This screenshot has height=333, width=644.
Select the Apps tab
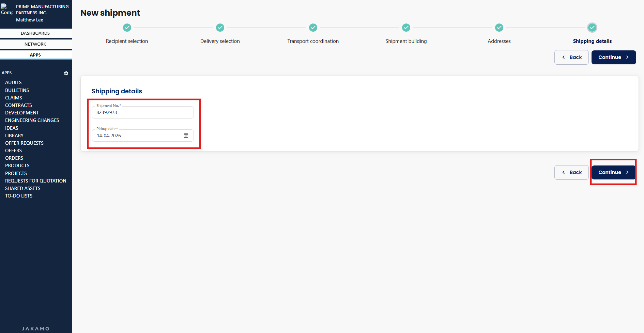click(35, 55)
